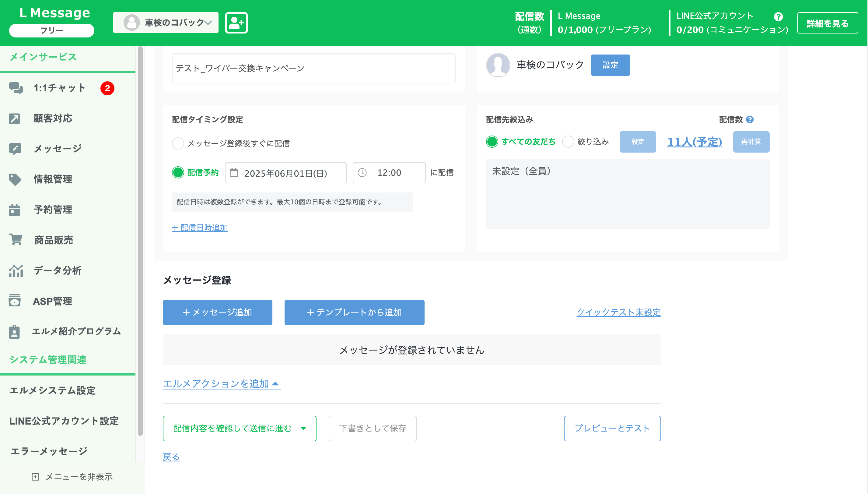Viewport: 868px width, 494px height.
Task: Click the 未設定（全員） filter area
Action: (x=627, y=193)
